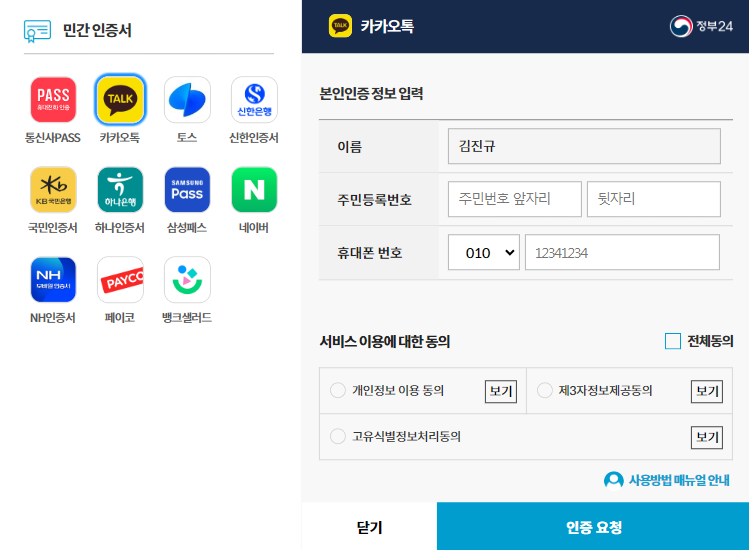
Task: Click the phone number field showing 12341234
Action: pos(622,252)
